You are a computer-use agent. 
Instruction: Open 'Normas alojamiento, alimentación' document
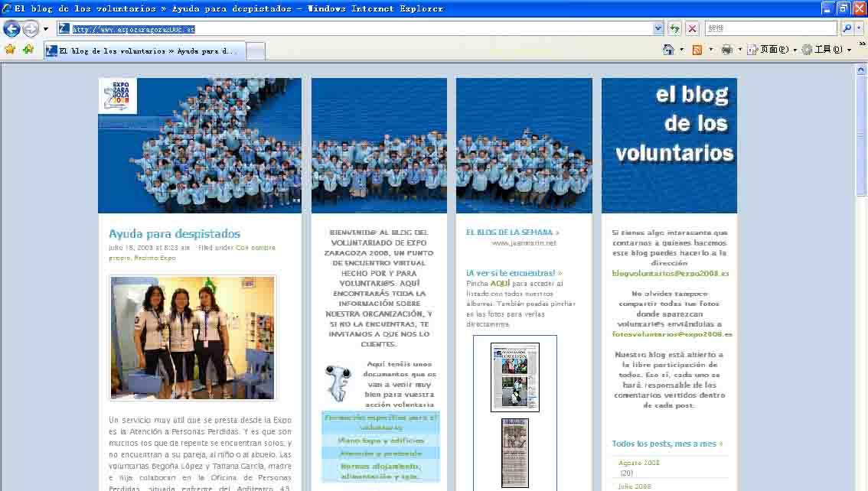pos(381,471)
